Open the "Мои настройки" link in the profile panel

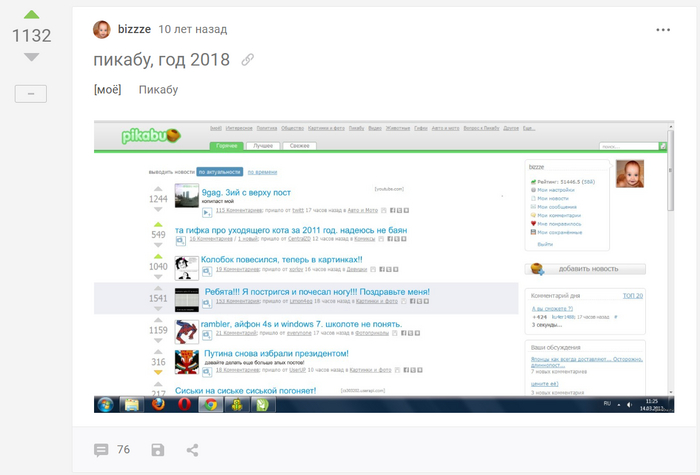(556, 190)
